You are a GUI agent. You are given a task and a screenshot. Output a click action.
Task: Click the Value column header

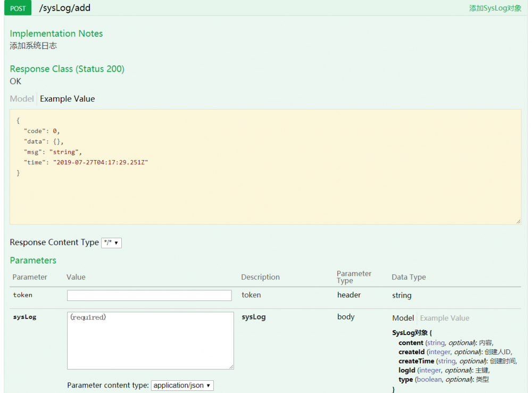coord(76,277)
